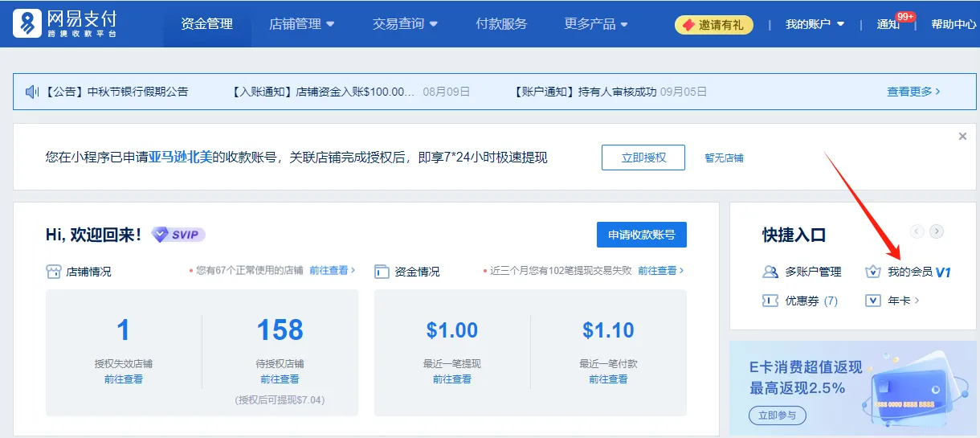Expand the 年卡 entry arrow

[x=917, y=301]
